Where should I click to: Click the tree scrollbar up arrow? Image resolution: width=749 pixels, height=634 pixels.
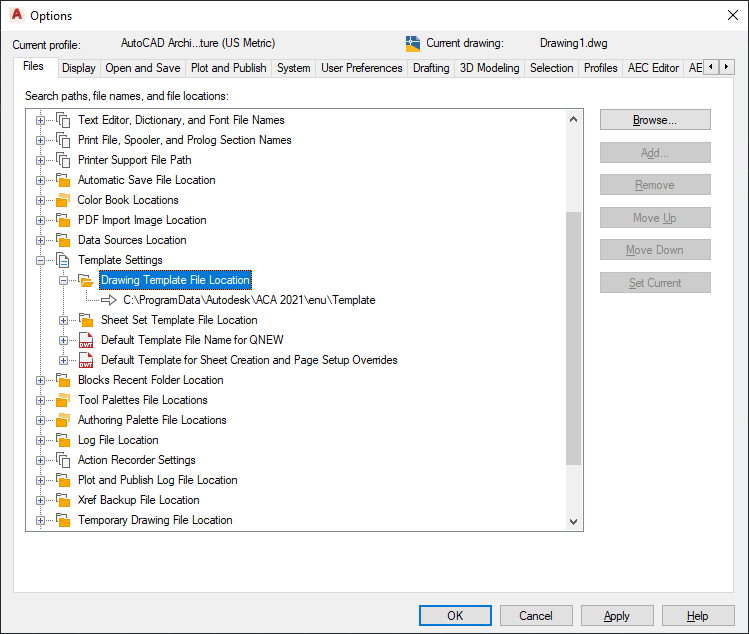[x=574, y=119]
